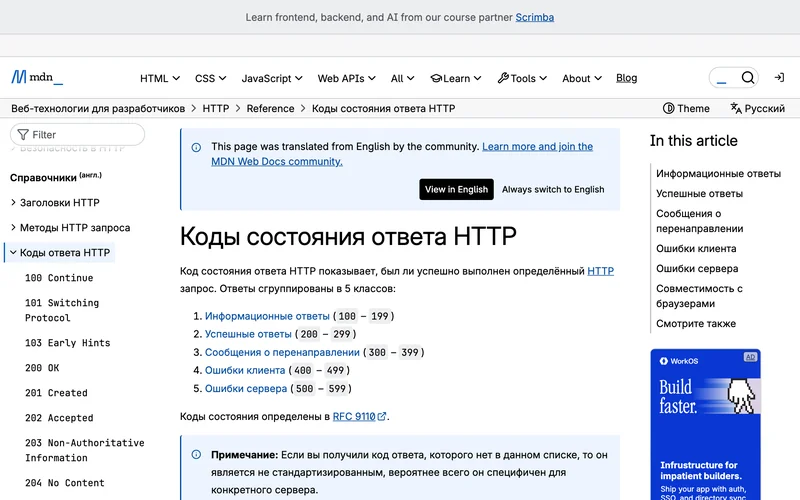Open Сообщения о перенаправлении list link
800x500 pixels.
tap(282, 352)
